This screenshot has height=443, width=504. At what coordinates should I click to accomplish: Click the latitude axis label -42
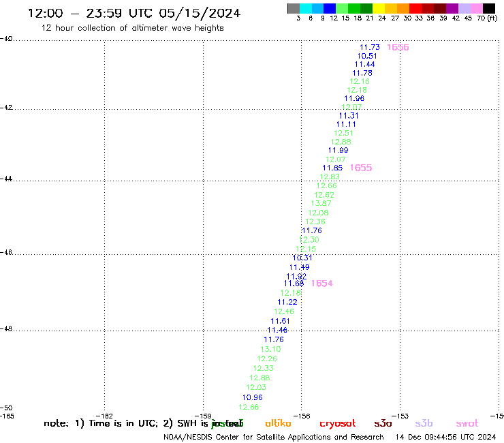6,108
